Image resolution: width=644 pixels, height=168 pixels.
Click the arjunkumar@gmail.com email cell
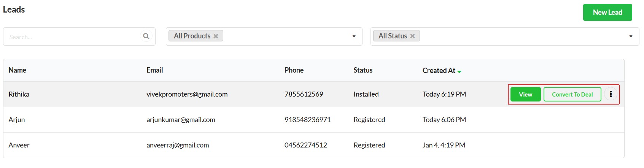coord(181,120)
